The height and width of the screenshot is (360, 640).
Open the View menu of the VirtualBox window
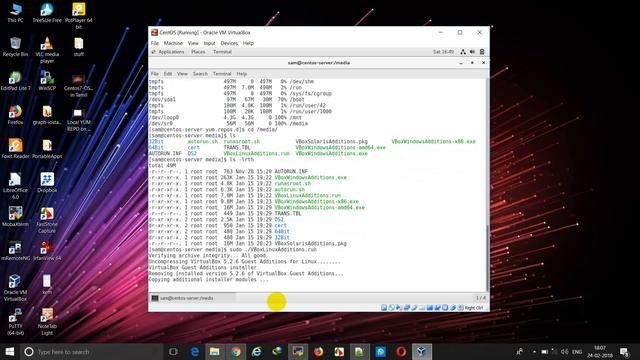[x=193, y=43]
